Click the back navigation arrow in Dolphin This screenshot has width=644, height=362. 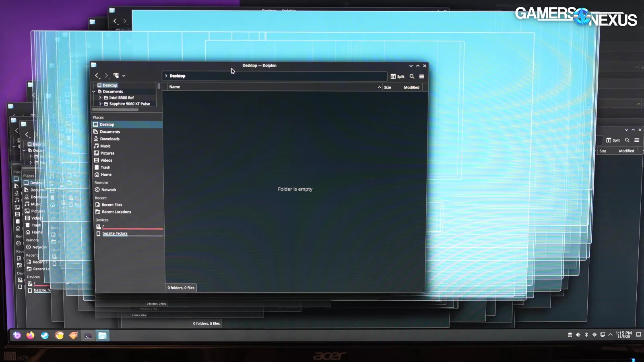[x=97, y=76]
